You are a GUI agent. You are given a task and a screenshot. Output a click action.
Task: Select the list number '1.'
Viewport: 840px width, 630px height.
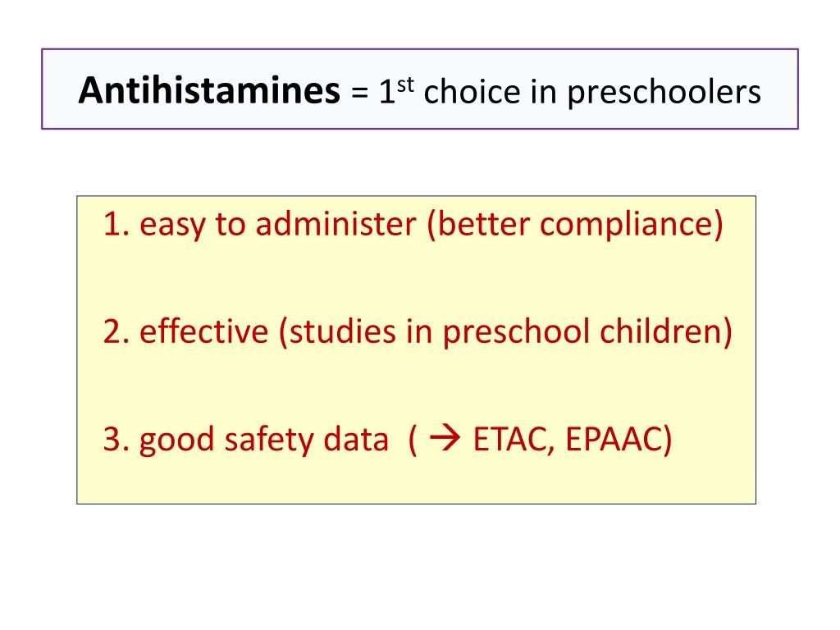click(x=116, y=224)
